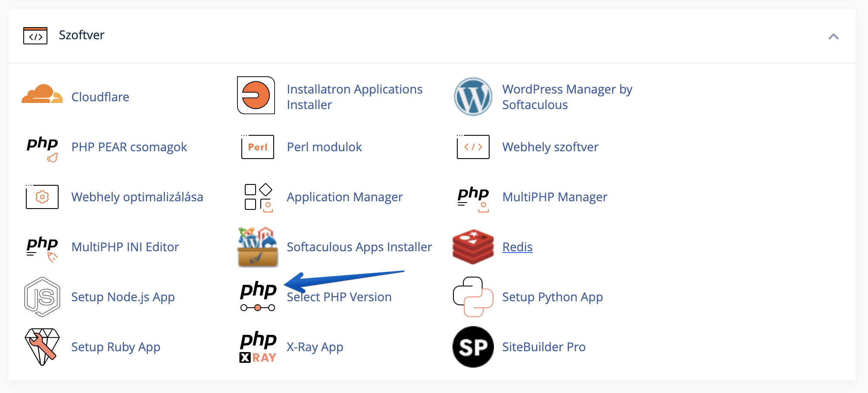Open MultiPHP INI Editor link
Screen dimensions: 868x393
[x=125, y=247]
